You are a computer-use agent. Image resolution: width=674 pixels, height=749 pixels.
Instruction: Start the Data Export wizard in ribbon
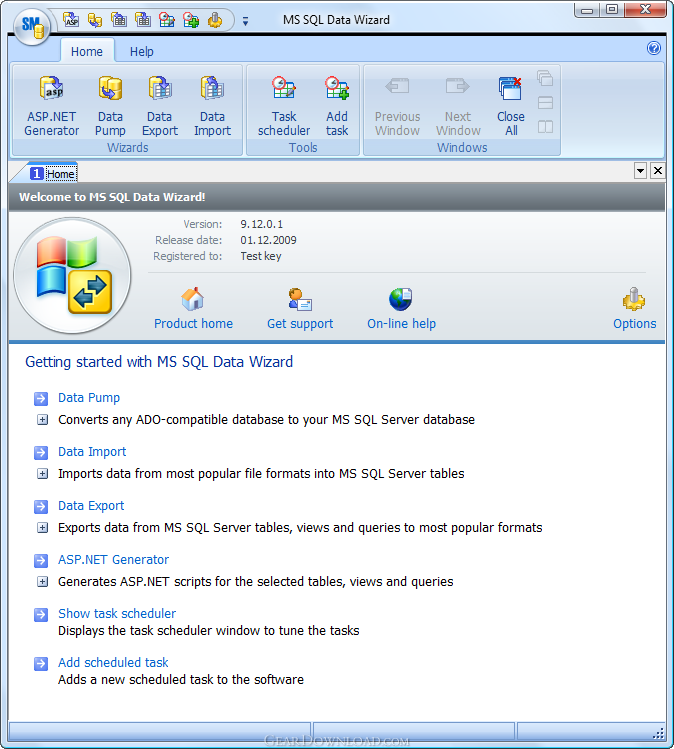coord(160,106)
